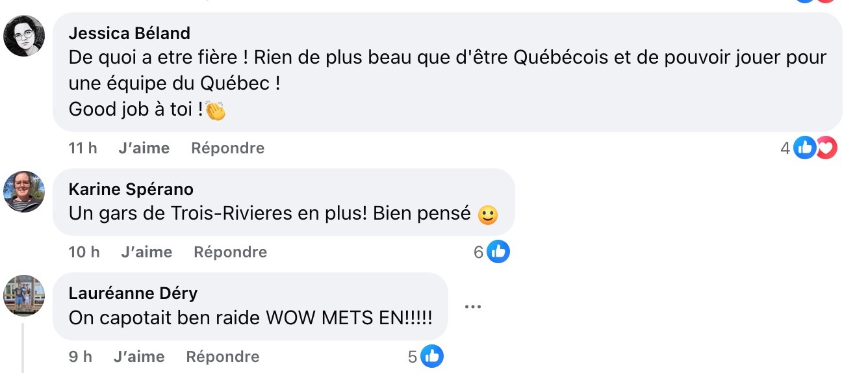Like Jessica Béland's comment with J'aime

tap(144, 148)
